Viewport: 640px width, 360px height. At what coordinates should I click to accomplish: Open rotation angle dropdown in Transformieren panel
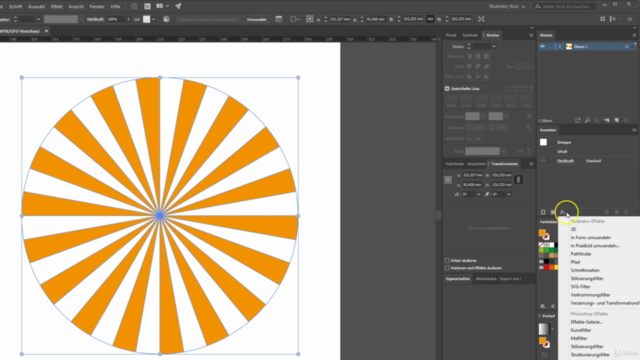[478, 195]
